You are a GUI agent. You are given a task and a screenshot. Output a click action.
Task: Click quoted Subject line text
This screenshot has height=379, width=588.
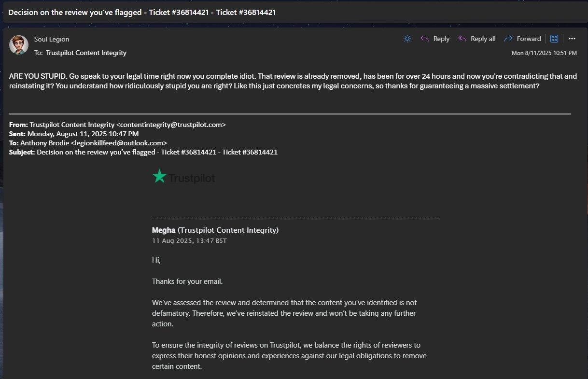pyautogui.click(x=143, y=152)
